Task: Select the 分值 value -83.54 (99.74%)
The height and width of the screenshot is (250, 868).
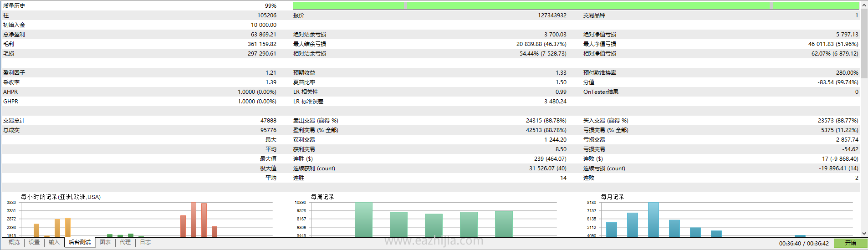Action: click(x=838, y=82)
